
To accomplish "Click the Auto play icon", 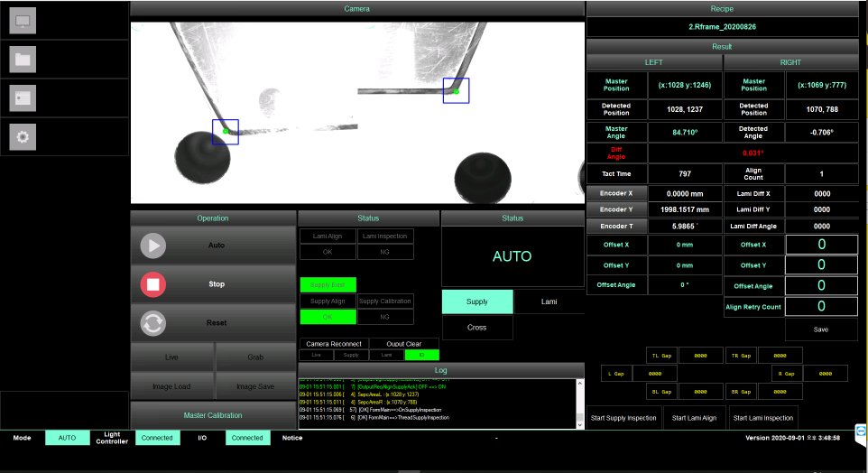I will pyautogui.click(x=152, y=246).
